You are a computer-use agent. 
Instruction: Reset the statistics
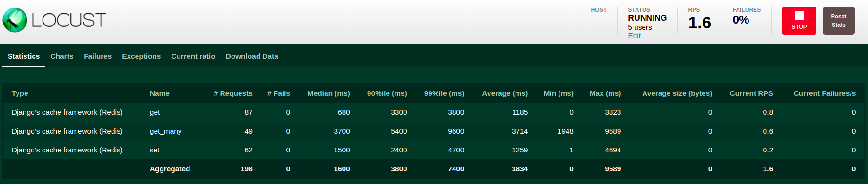pos(839,21)
